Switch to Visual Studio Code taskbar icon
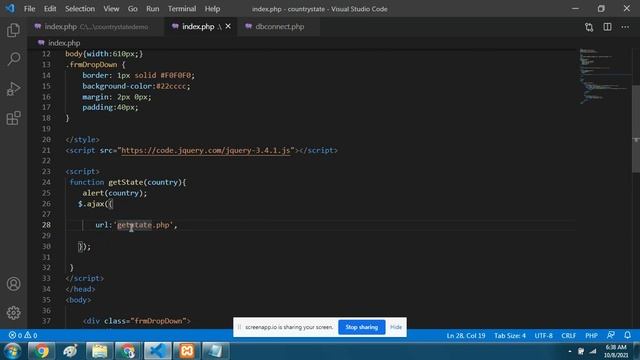Screen dimensions: 640x360 pos(158,351)
